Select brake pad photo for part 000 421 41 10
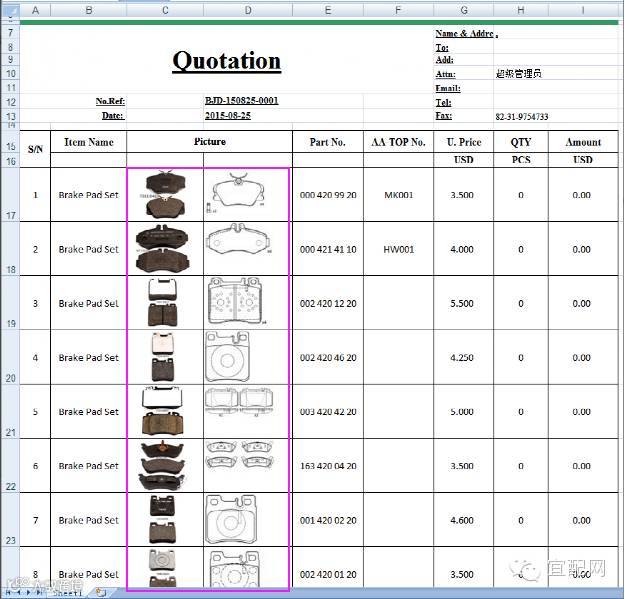Viewport: 625px width, 599px height. pos(163,248)
